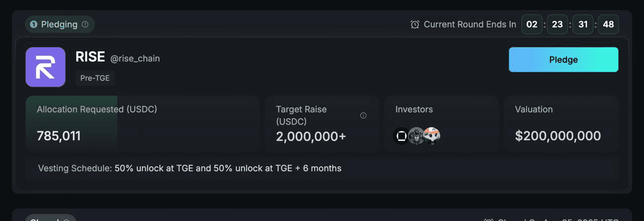Viewport: 644px width, 221px height.
Task: Click the countdown box showing 31
Action: click(x=583, y=24)
